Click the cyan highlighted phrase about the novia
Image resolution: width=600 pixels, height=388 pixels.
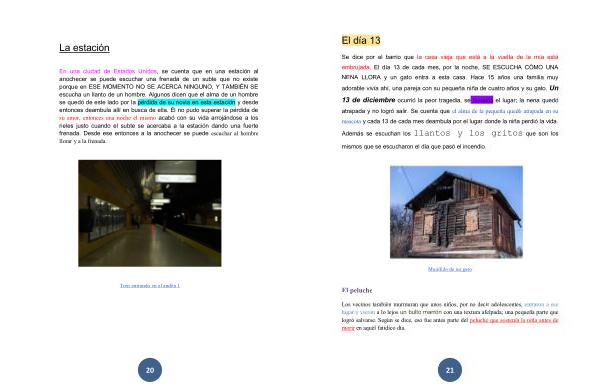(186, 102)
